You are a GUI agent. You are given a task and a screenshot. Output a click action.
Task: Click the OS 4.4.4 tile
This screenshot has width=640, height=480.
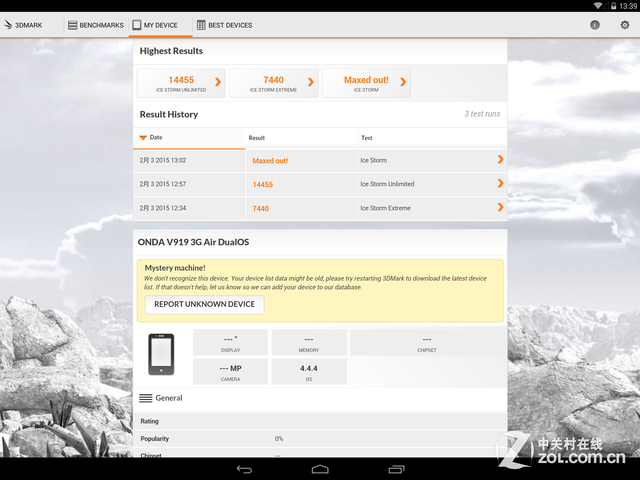tap(309, 372)
